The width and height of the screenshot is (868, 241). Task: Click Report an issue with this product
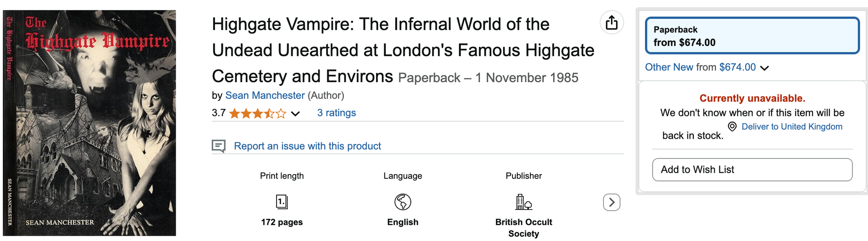coord(307,146)
